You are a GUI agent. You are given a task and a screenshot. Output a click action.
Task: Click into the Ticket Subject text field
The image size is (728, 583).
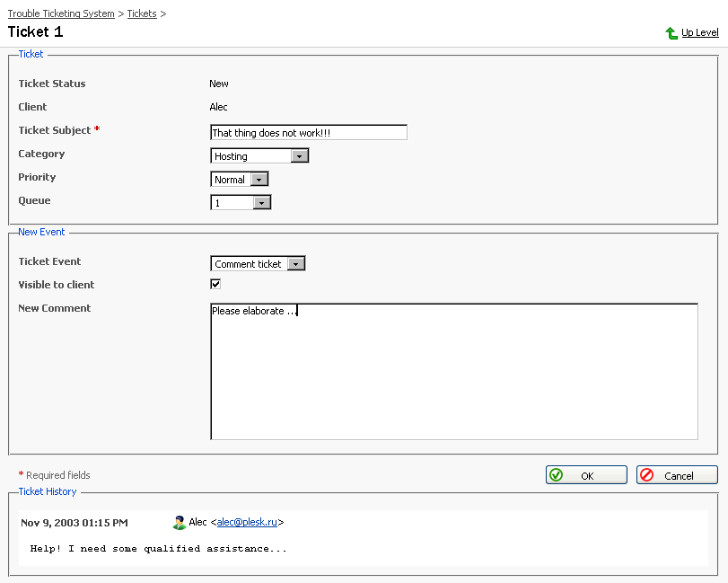(x=308, y=132)
